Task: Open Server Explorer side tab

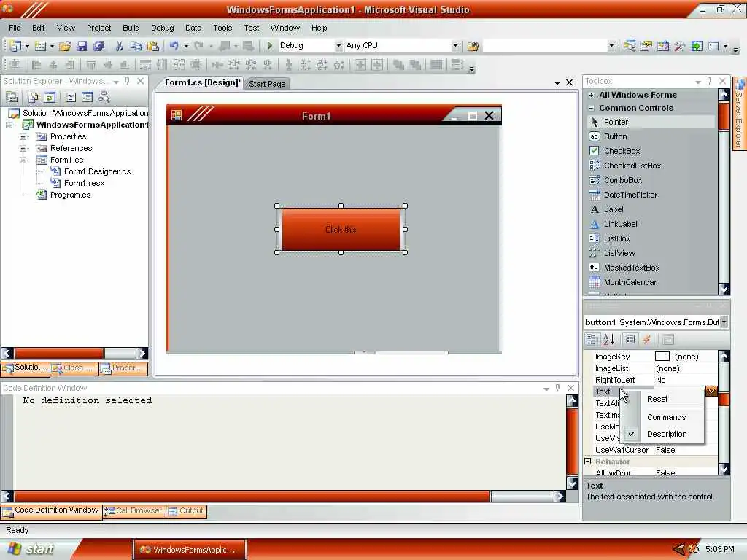Action: coord(740,113)
